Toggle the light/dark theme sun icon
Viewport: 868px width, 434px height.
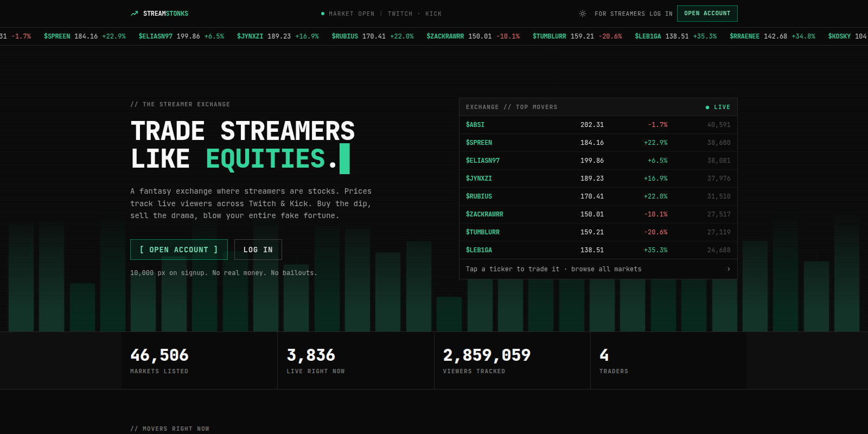coord(583,14)
